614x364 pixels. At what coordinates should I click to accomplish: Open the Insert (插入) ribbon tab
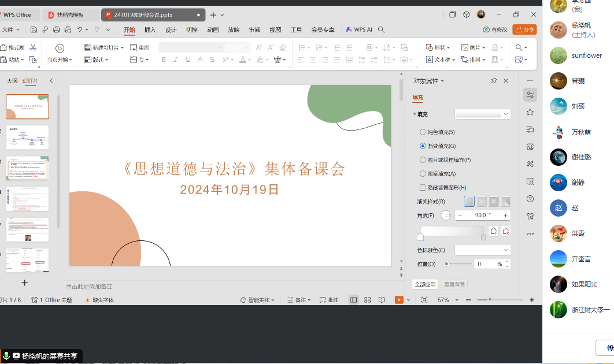click(x=150, y=30)
